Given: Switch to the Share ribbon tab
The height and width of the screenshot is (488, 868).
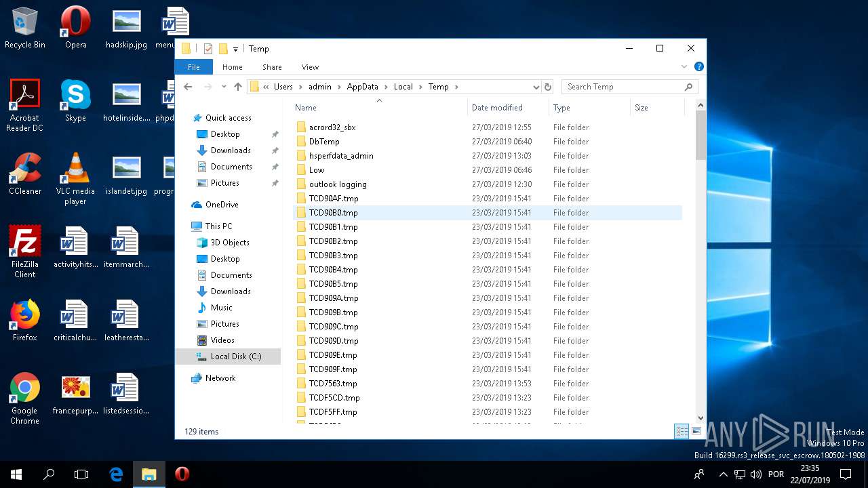Looking at the screenshot, I should (x=272, y=67).
